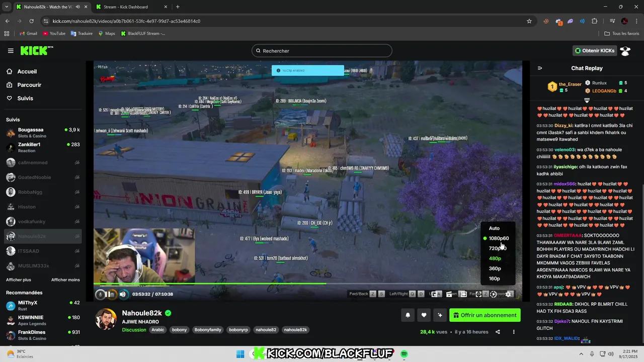Image resolution: width=644 pixels, height=362 pixels.
Task: Go to Accueil in the sidebar
Action: tap(27, 71)
